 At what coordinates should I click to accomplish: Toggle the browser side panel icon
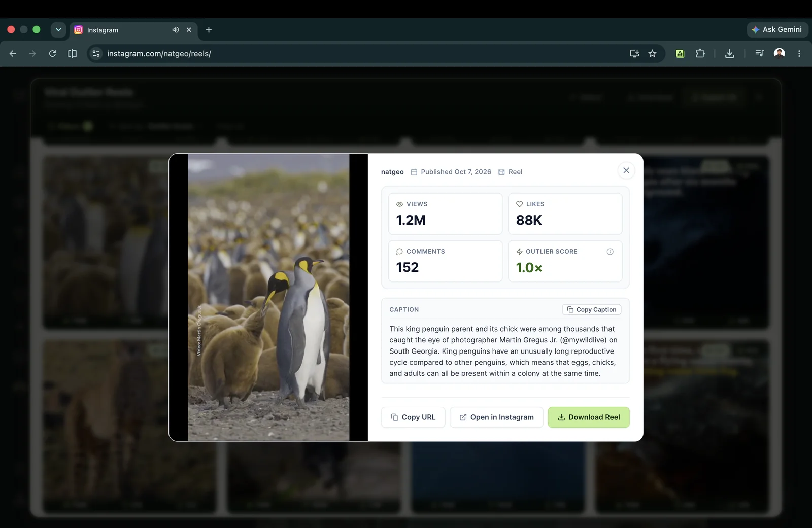pyautogui.click(x=72, y=53)
